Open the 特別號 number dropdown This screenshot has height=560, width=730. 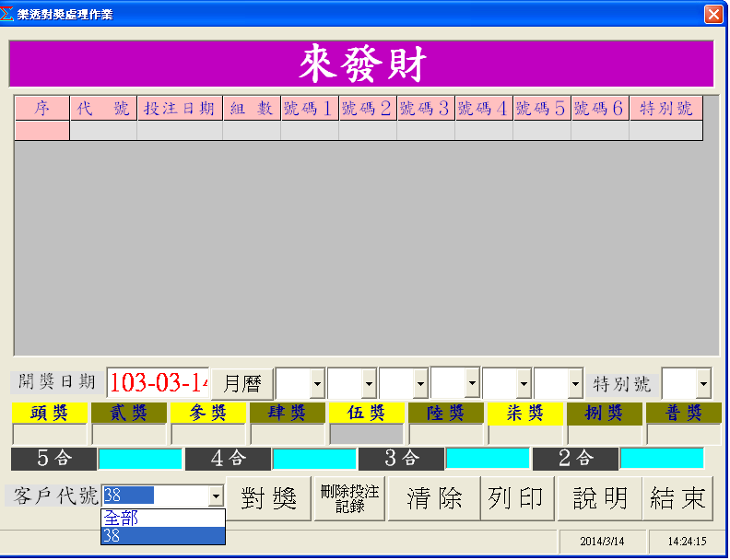click(703, 384)
